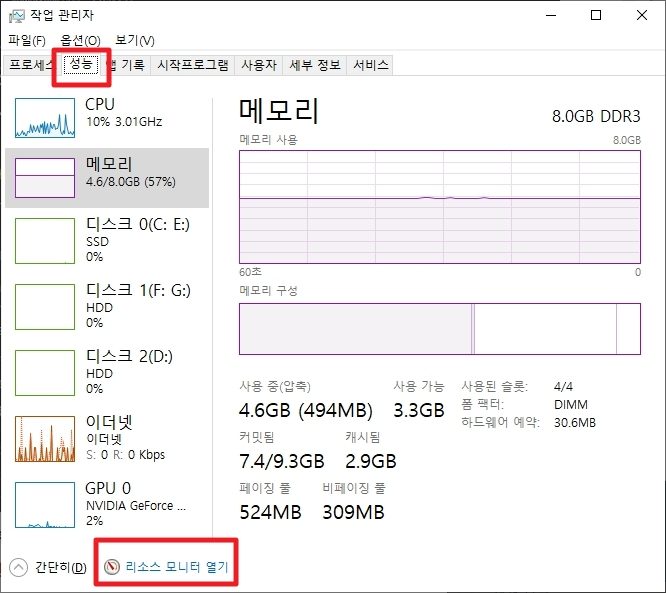Screen dimensions: 666x593
Task: Minimize the Task Manager window
Action: [x=551, y=15]
